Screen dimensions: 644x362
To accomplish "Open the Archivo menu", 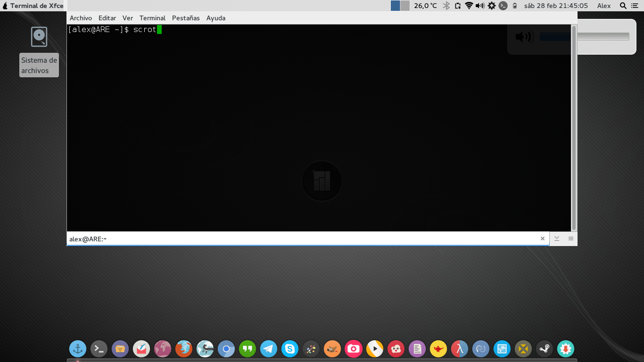I will [x=81, y=18].
